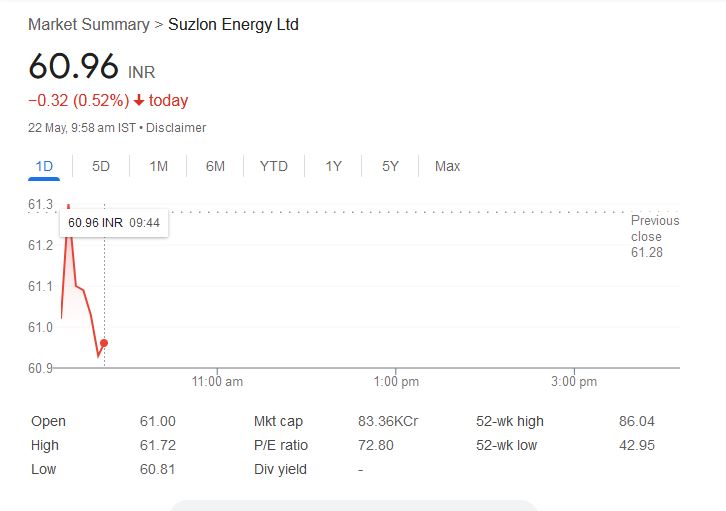Screen dimensions: 726x511
Task: View the 5Y chart range
Action: [390, 166]
